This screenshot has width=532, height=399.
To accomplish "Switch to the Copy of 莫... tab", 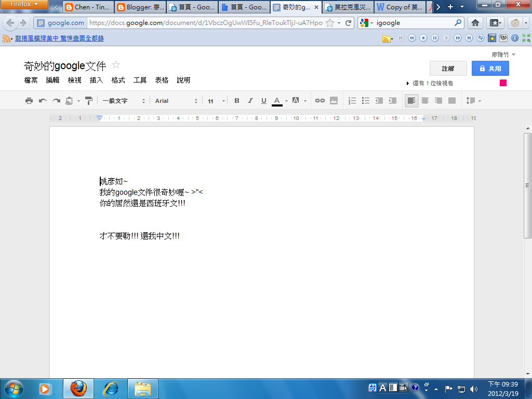I will tap(400, 7).
